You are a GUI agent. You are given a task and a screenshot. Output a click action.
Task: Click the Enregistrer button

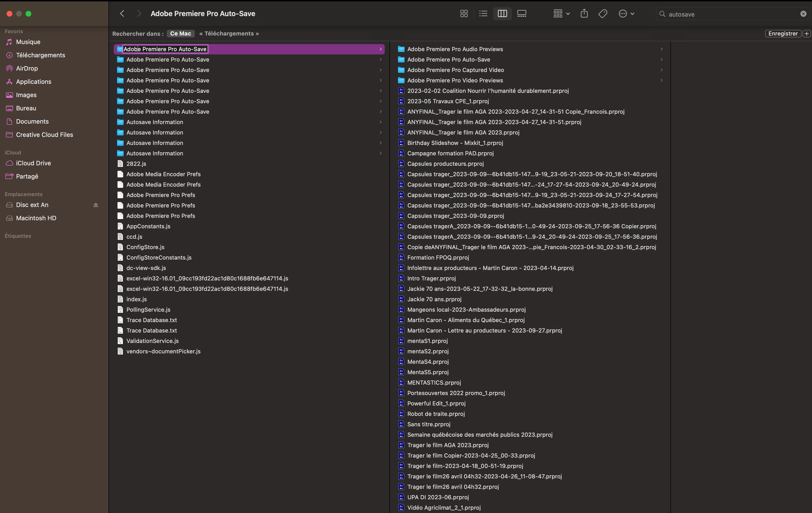(783, 33)
